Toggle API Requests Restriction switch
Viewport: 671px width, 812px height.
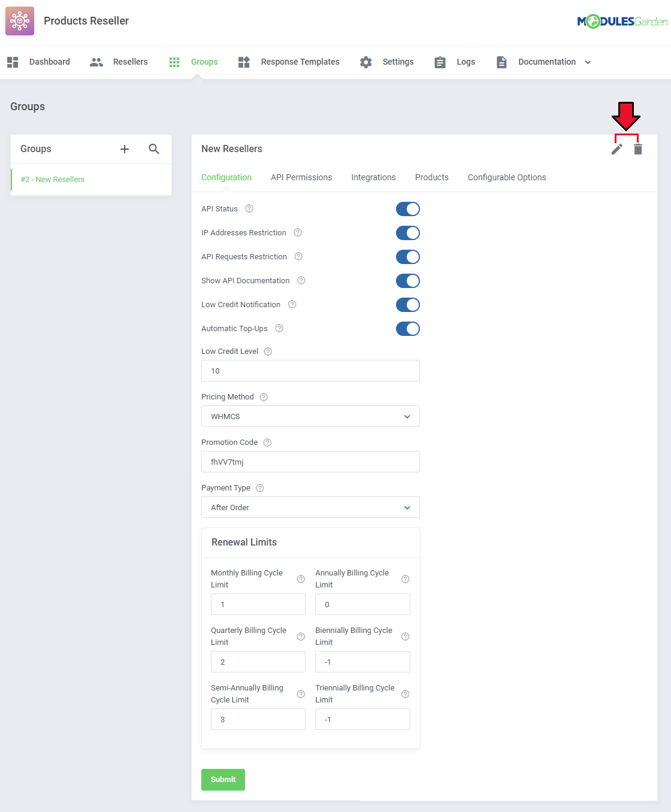(x=408, y=257)
